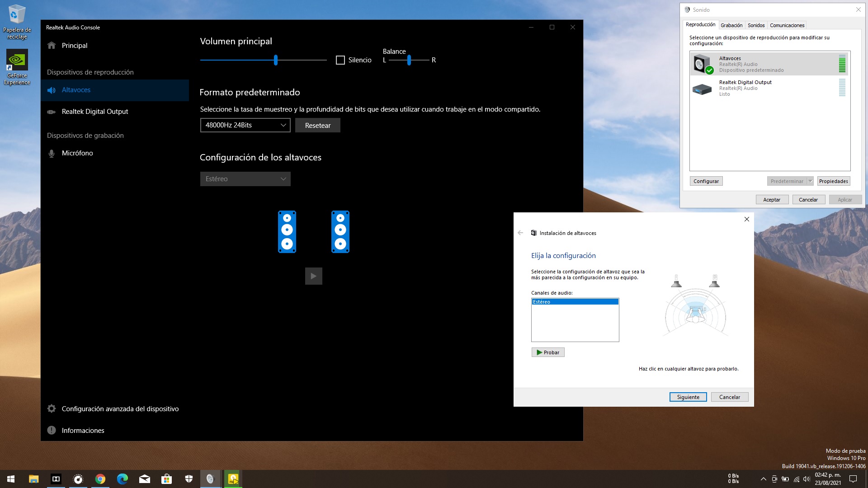868x488 pixels.
Task: Open the Micrófono recording device in the console sidebar
Action: click(x=115, y=153)
